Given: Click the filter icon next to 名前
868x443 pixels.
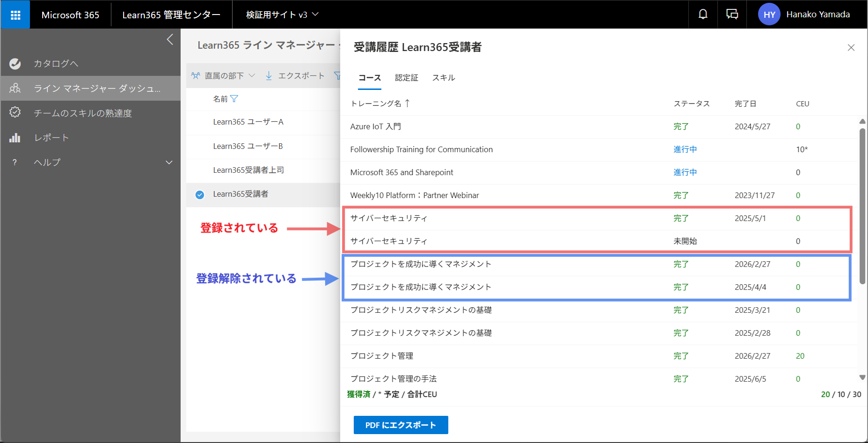Looking at the screenshot, I should coord(234,99).
